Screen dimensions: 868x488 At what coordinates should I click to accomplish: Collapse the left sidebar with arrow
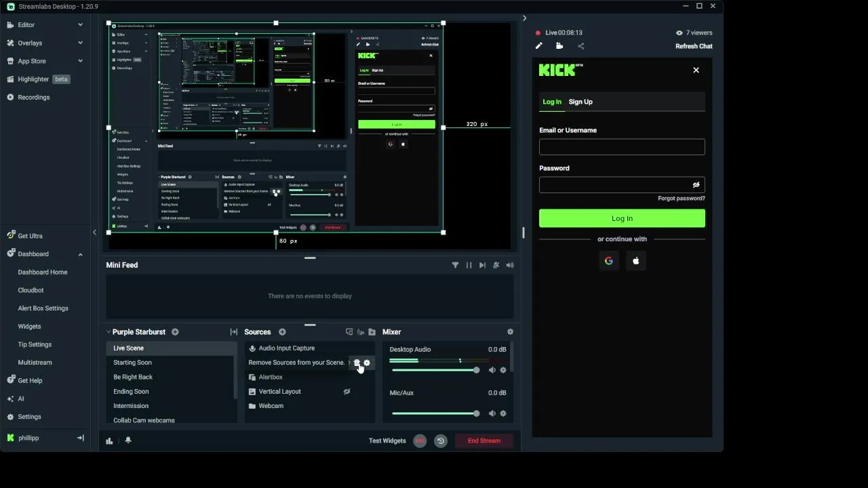tap(94, 232)
